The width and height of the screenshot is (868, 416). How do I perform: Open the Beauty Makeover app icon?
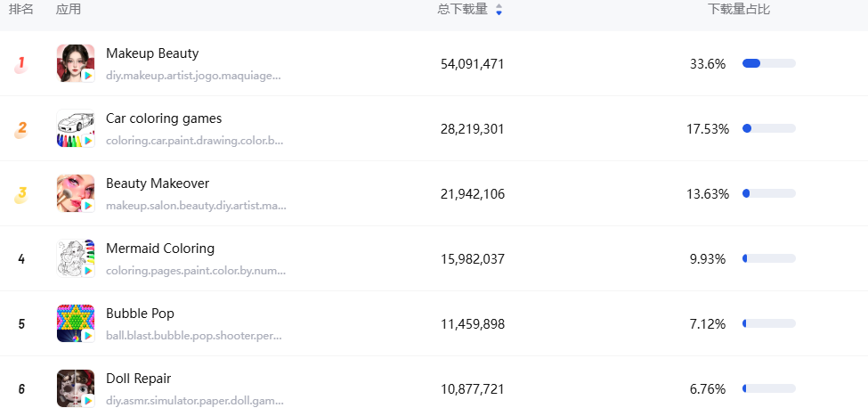point(75,193)
